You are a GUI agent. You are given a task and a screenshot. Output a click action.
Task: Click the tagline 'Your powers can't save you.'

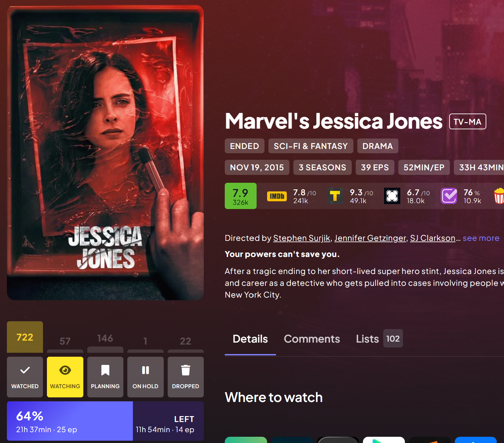pyautogui.click(x=282, y=254)
